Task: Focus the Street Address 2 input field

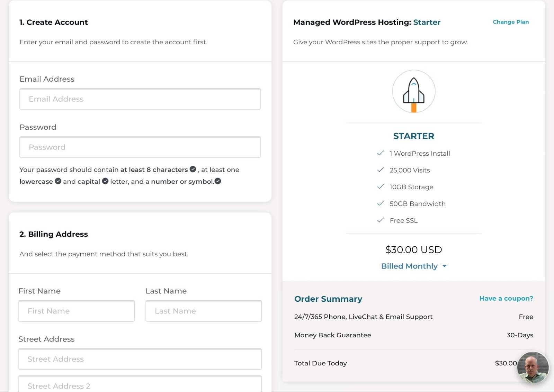Action: tap(140, 384)
